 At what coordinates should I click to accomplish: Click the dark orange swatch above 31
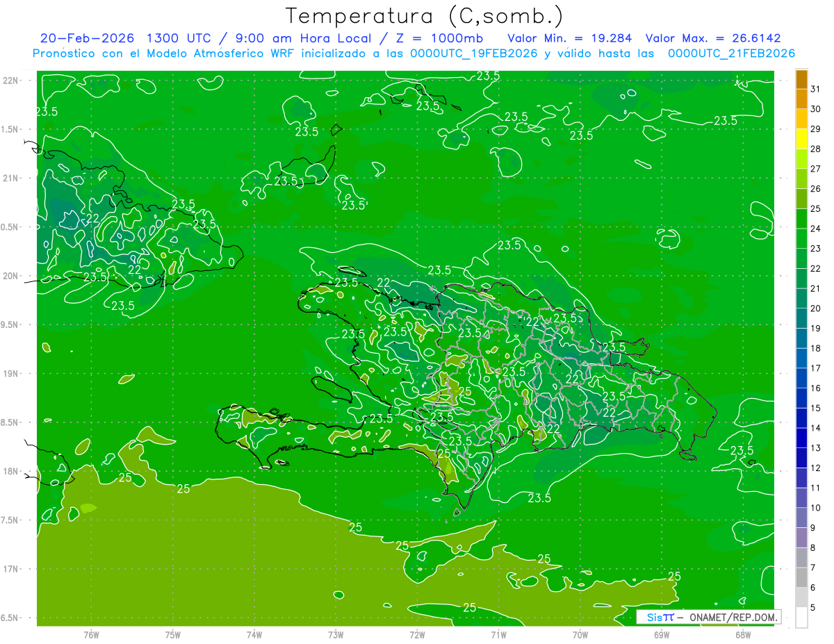tap(801, 79)
